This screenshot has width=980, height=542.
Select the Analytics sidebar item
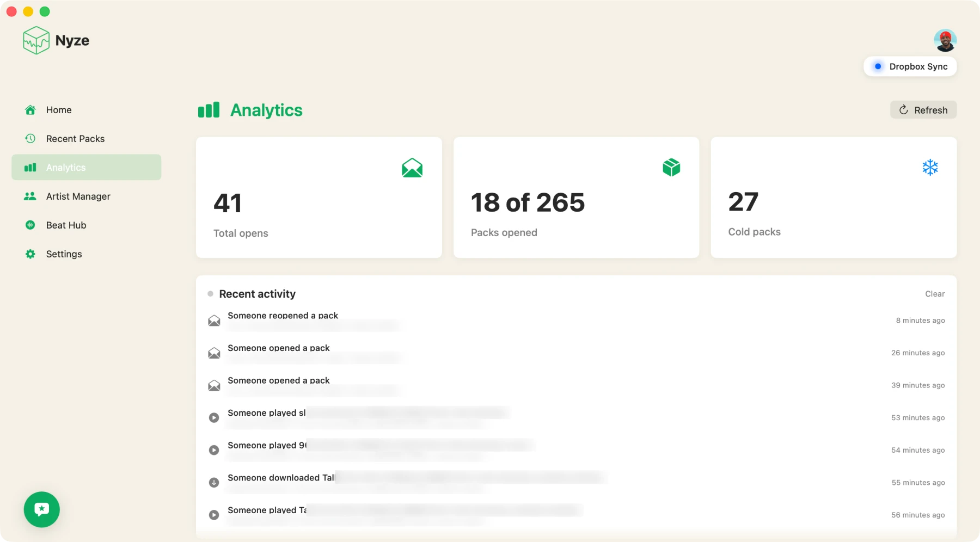pyautogui.click(x=86, y=167)
